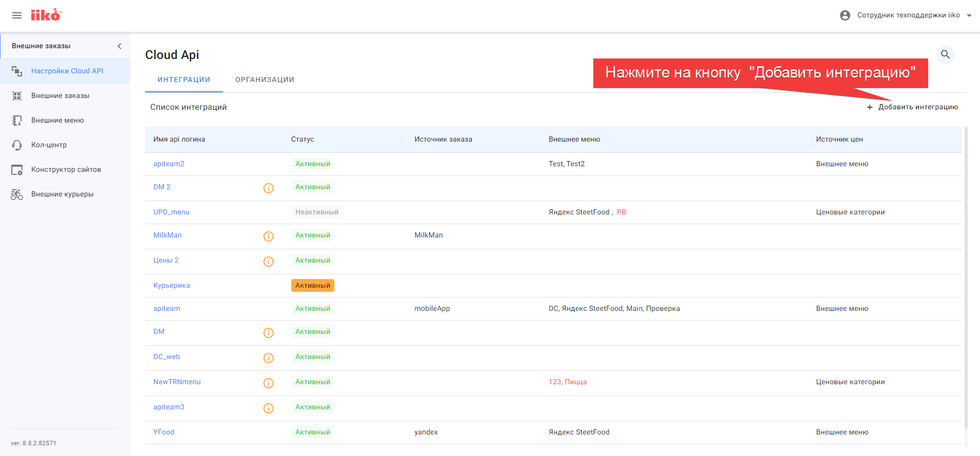The image size is (980, 456).
Task: Open the YFood integration link
Action: click(x=164, y=432)
